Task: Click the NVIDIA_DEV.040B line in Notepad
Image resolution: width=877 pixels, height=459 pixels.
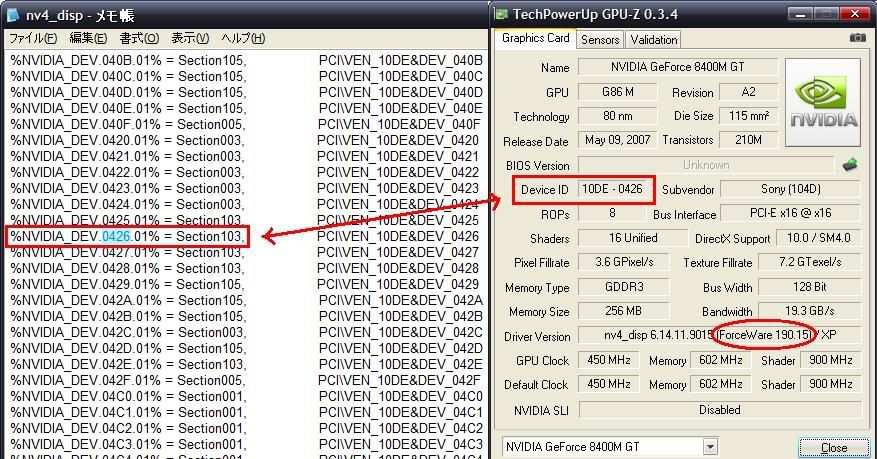Action: [x=128, y=60]
